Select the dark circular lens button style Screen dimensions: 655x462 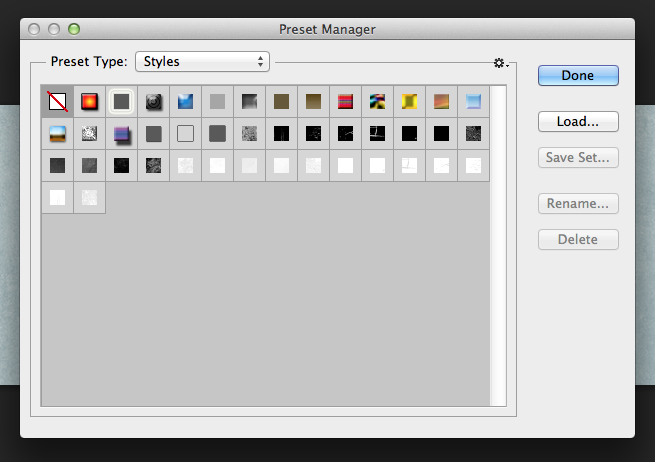(154, 102)
